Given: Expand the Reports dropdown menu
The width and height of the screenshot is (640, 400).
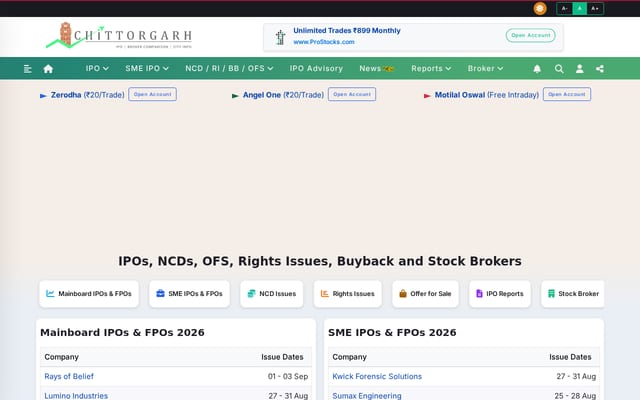Looking at the screenshot, I should click(431, 69).
